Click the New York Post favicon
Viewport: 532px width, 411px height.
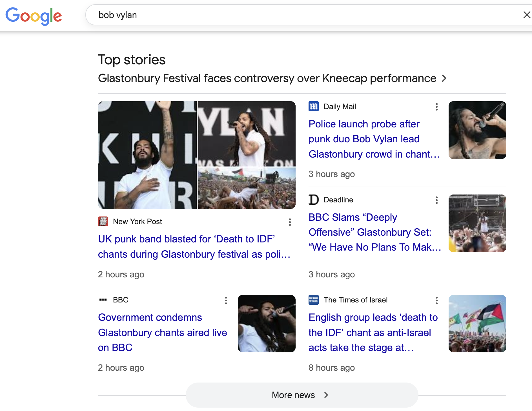[x=103, y=222]
